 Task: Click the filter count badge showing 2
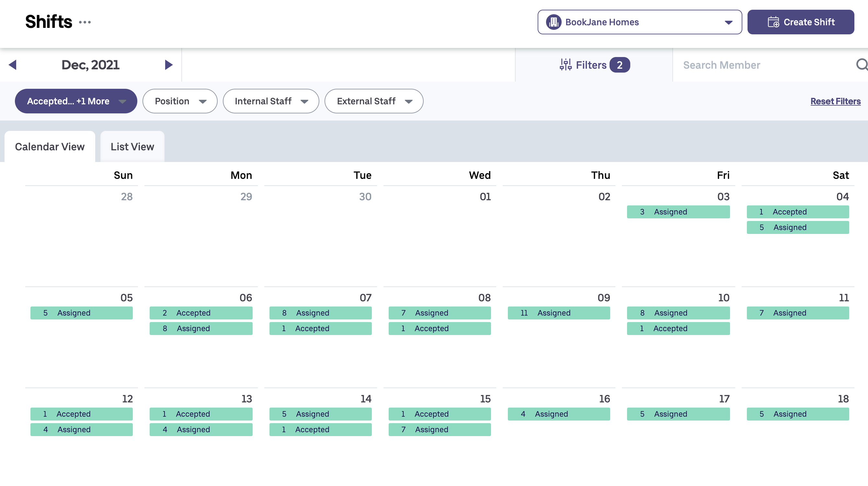[619, 65]
